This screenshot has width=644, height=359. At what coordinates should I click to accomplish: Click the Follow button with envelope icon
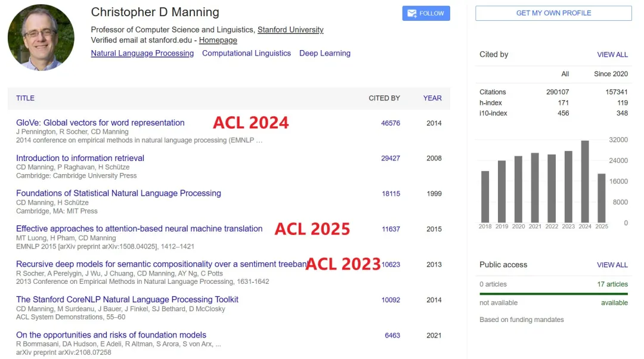[x=426, y=13]
